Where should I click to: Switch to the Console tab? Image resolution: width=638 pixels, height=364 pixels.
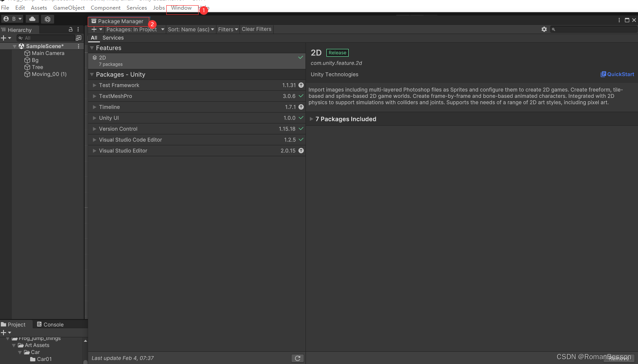[50, 325]
